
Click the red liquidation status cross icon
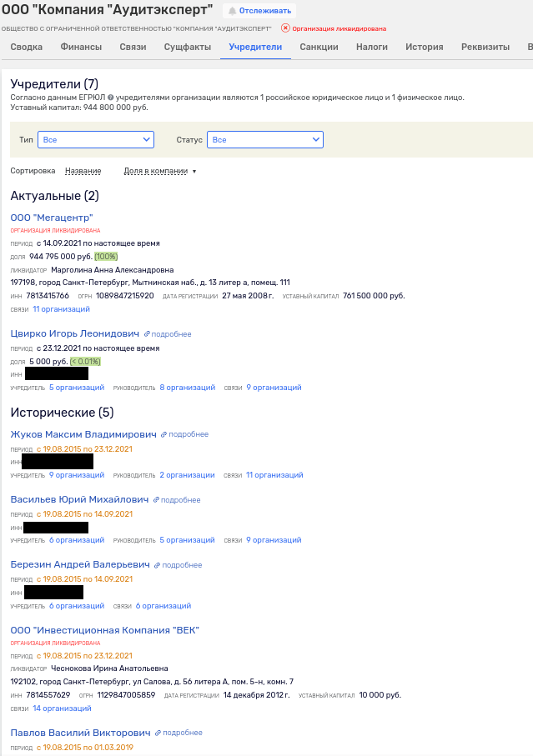point(285,28)
